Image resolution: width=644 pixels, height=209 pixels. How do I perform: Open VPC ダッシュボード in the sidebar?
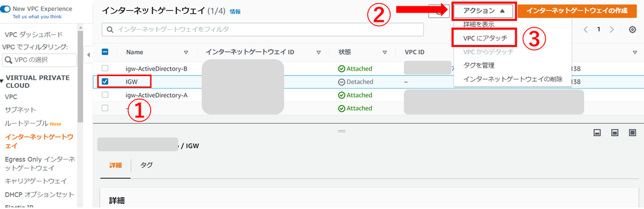click(33, 35)
